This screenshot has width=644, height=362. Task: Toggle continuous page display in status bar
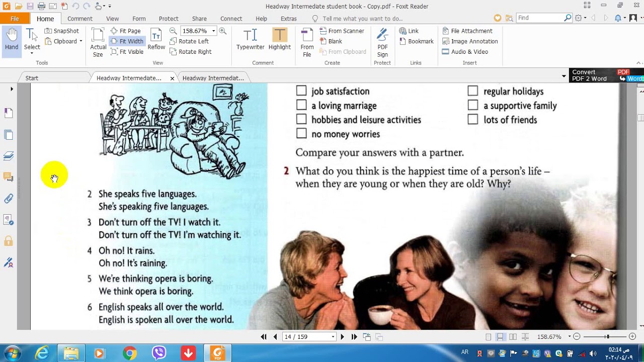(x=501, y=337)
